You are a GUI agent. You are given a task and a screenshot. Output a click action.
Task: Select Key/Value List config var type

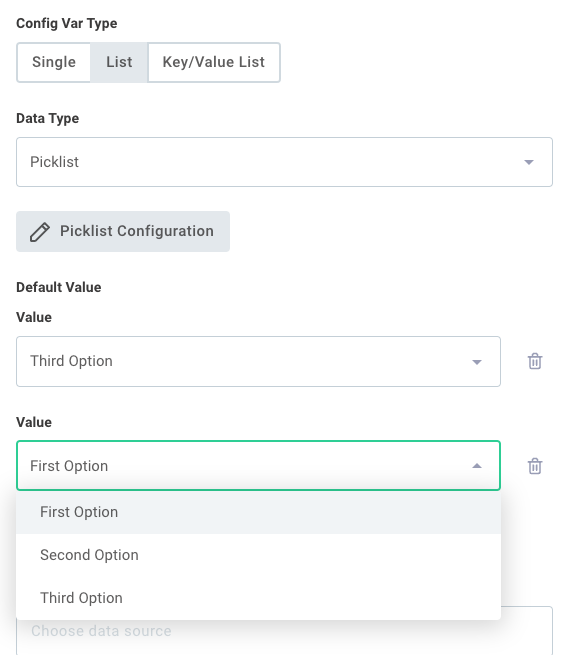click(213, 62)
